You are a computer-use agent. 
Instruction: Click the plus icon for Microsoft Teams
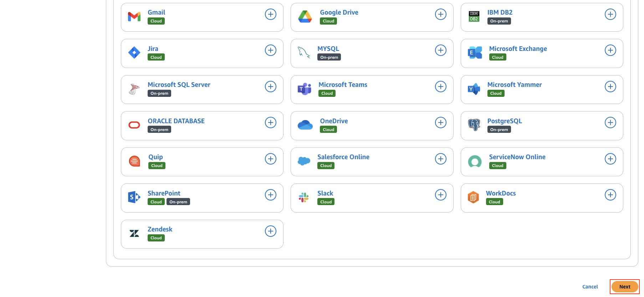pyautogui.click(x=441, y=87)
